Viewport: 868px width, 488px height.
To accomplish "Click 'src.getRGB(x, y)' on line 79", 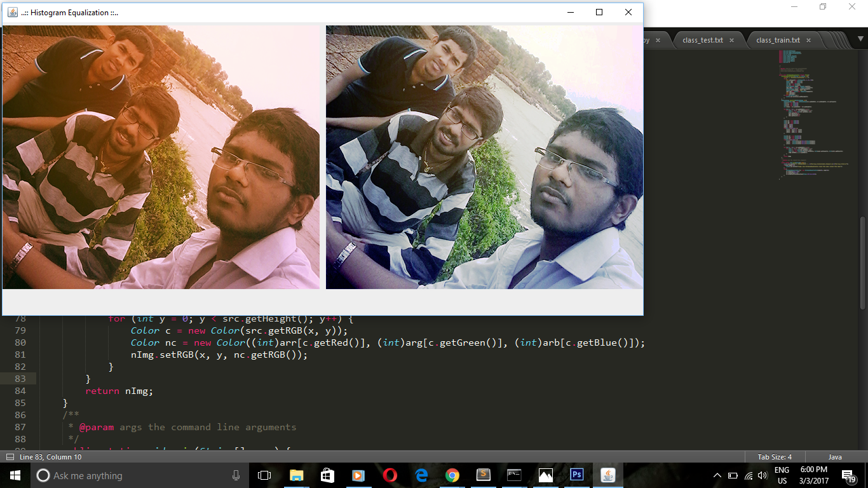I will (292, 330).
